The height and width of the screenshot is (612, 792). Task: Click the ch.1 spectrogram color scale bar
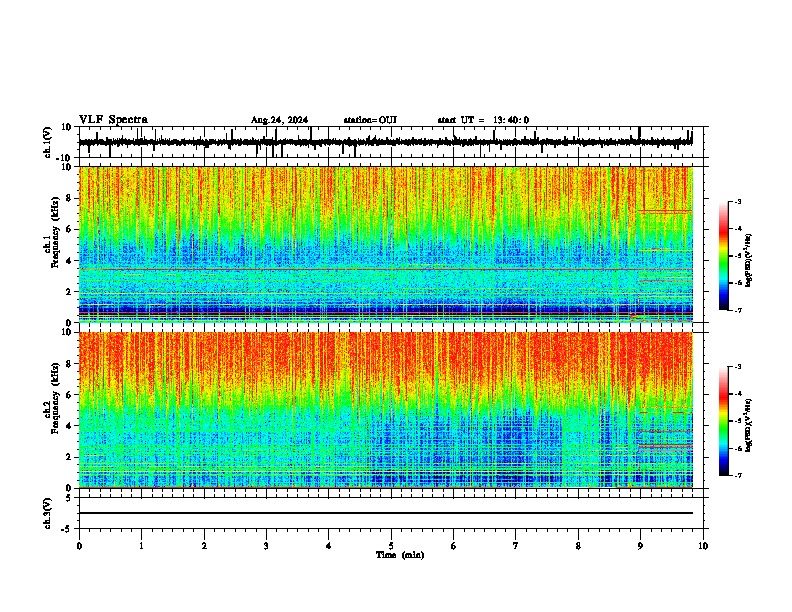pyautogui.click(x=723, y=256)
